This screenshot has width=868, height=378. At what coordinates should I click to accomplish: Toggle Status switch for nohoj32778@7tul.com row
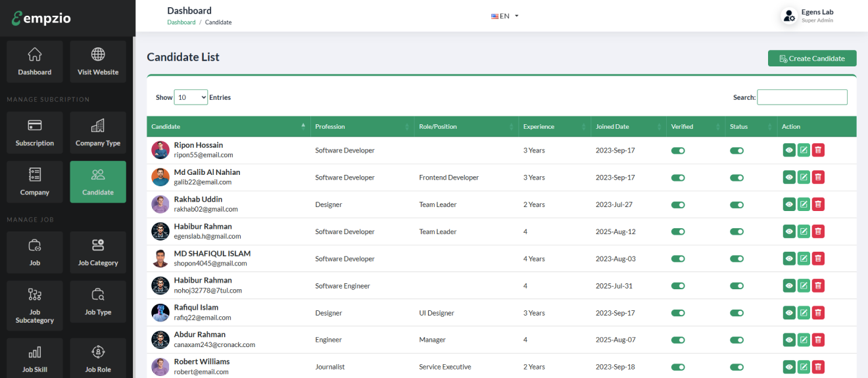click(736, 286)
